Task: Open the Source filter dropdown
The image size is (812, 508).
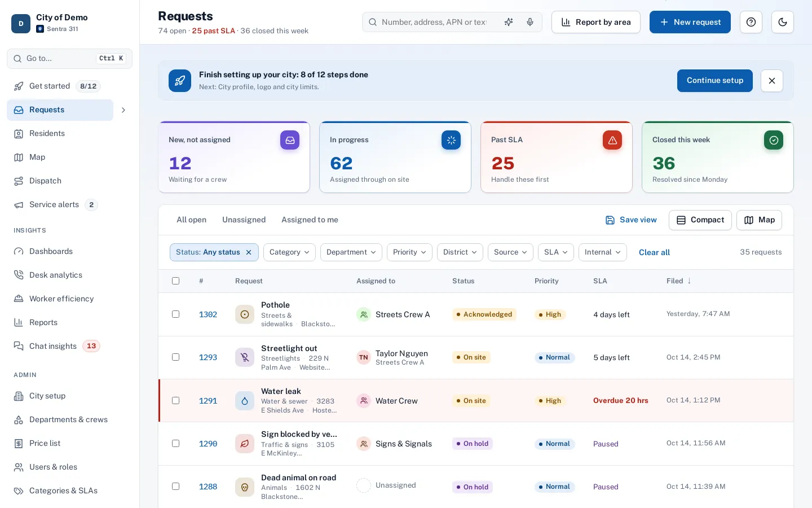Action: tap(510, 252)
